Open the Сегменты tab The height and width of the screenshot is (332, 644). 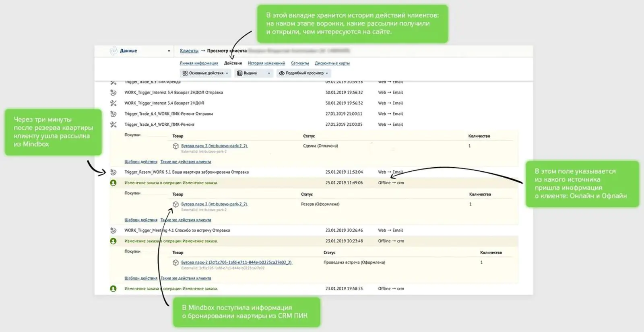tap(300, 63)
